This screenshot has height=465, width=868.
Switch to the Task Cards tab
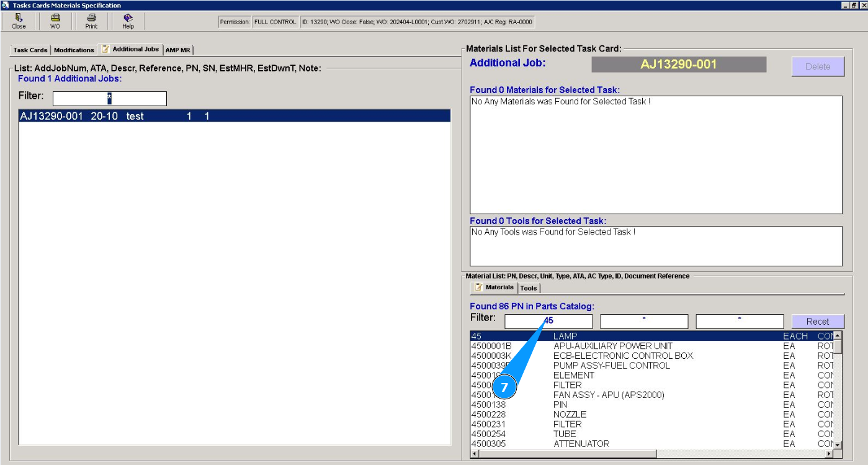[x=30, y=50]
